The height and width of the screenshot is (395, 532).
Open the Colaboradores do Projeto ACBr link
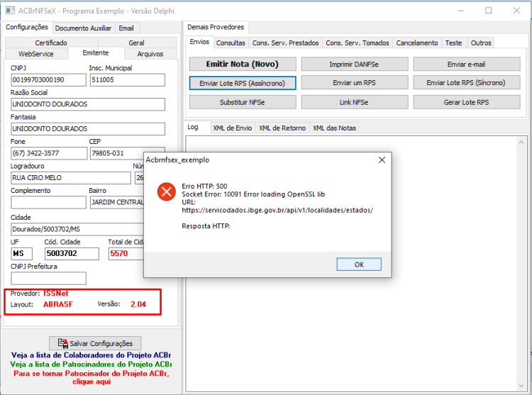(91, 355)
